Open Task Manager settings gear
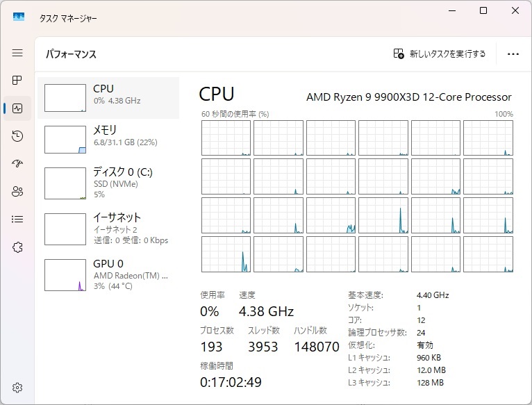Image resolution: width=532 pixels, height=405 pixels. click(17, 388)
